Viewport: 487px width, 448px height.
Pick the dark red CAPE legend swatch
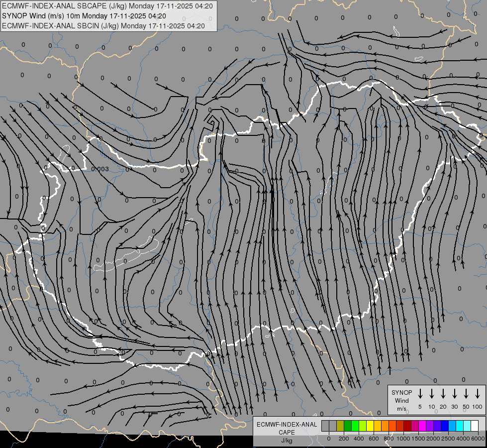click(x=407, y=426)
